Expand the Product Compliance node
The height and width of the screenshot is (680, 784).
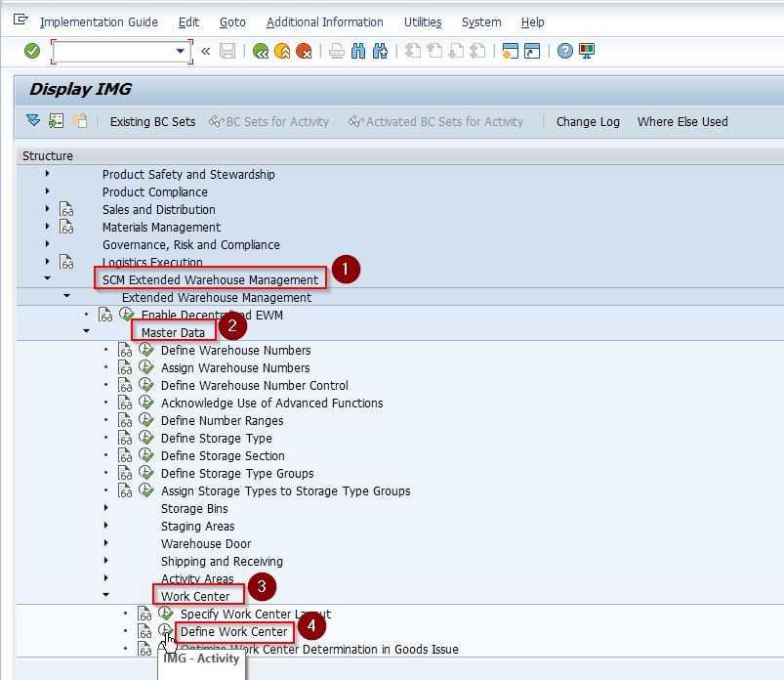tap(47, 191)
